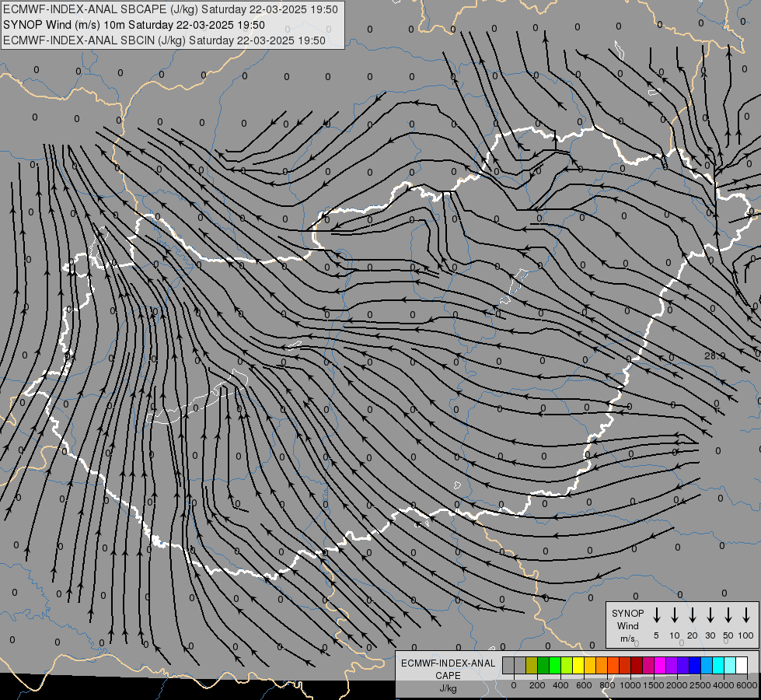The image size is (761, 700).
Task: Pick the dark maroon swatch right of 1000 tick
Action: 637,665
